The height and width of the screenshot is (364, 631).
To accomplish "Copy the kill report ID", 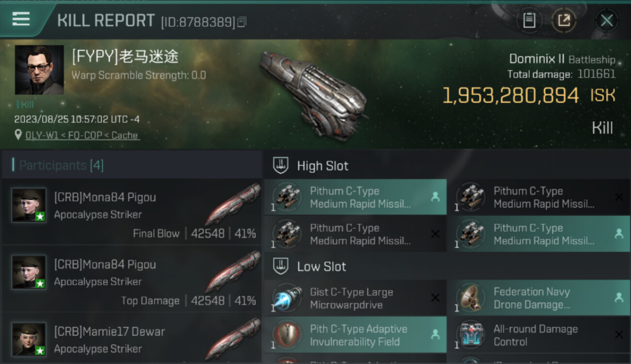I will pyautogui.click(x=242, y=22).
